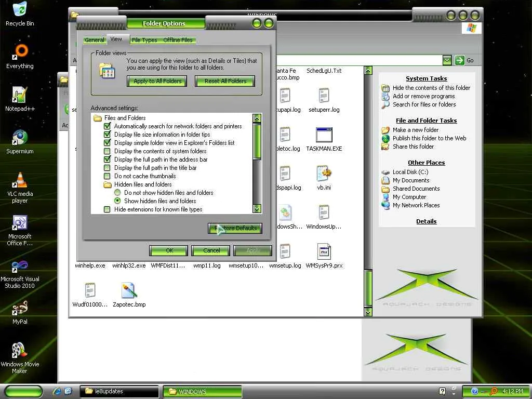Uncheck Automatically search for network folders

(107, 126)
